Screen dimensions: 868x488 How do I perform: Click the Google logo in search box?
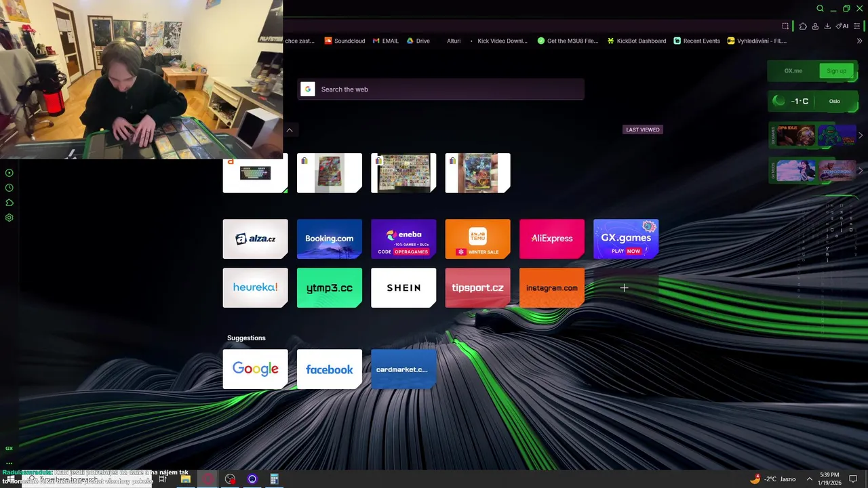[x=308, y=89]
